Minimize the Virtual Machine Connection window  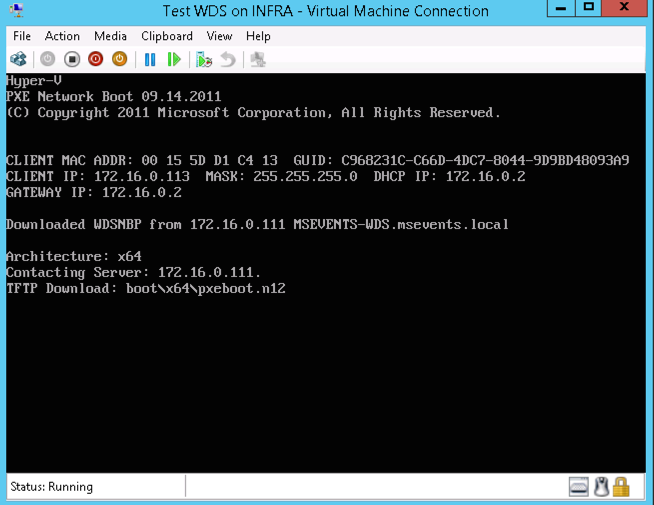click(x=561, y=8)
